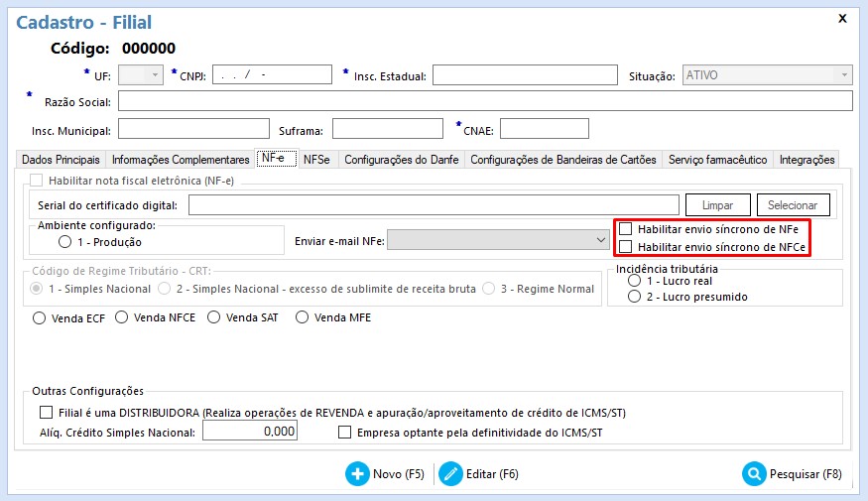Click into the Razão Social field
This screenshot has height=501, width=868.
pyautogui.click(x=485, y=101)
